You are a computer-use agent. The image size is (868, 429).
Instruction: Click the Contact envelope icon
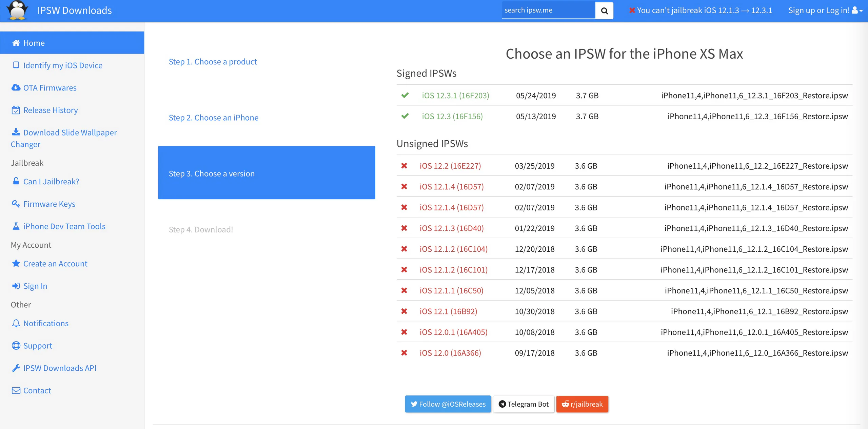(x=16, y=390)
